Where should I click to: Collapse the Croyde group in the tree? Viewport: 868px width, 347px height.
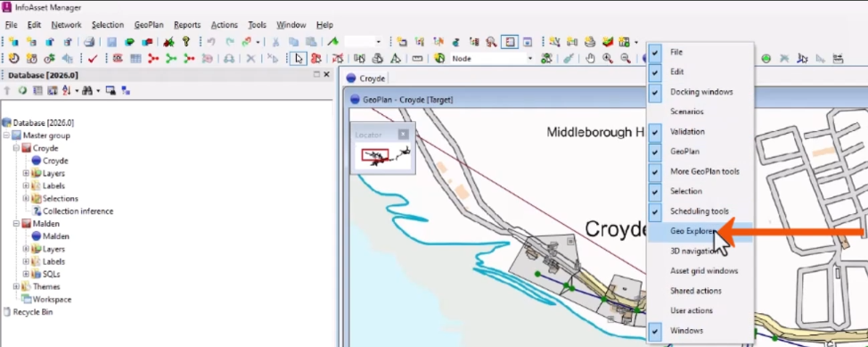[16, 149]
